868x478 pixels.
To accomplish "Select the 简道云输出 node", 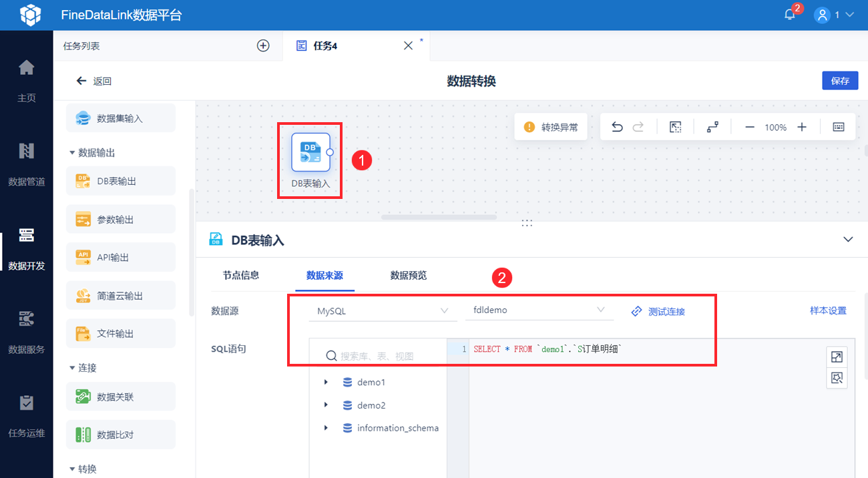I will coord(121,295).
